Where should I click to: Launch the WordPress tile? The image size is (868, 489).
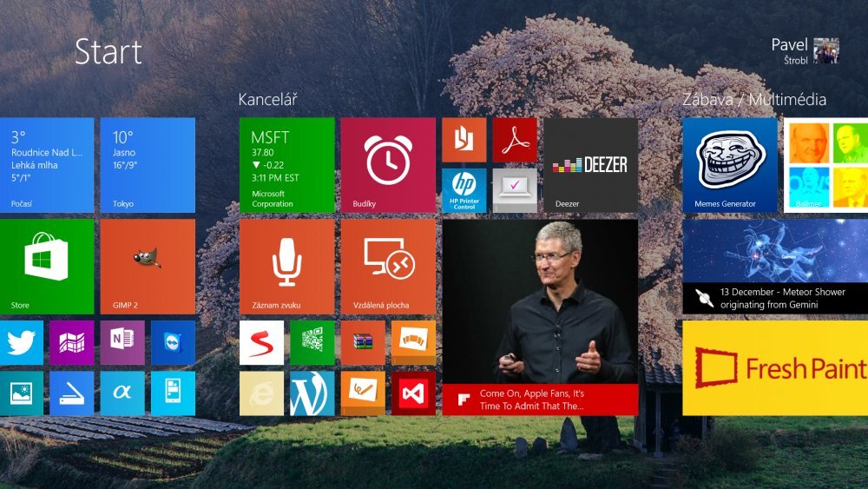[312, 393]
